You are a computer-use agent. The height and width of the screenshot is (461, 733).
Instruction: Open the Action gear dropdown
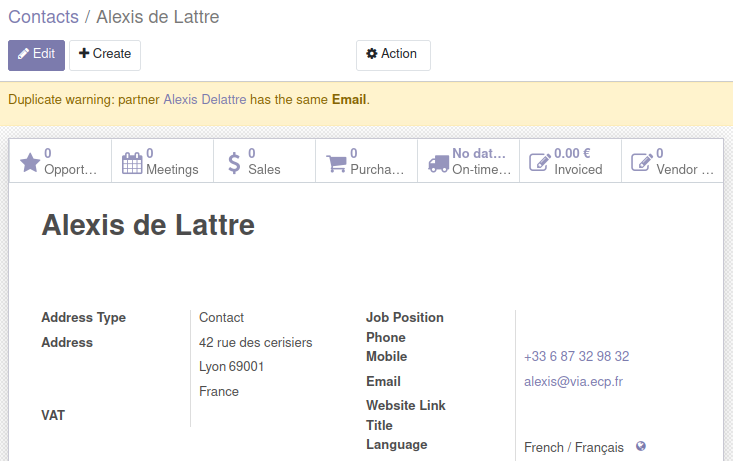(393, 55)
